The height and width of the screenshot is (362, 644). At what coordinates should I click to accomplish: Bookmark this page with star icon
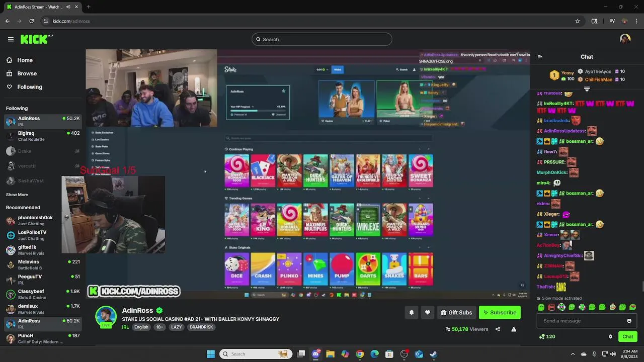pos(578,21)
